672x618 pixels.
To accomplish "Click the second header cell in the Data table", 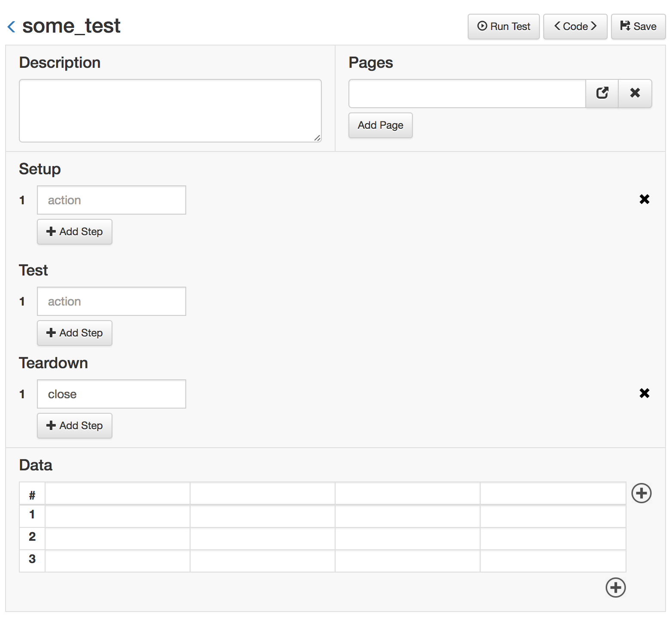I will point(263,494).
